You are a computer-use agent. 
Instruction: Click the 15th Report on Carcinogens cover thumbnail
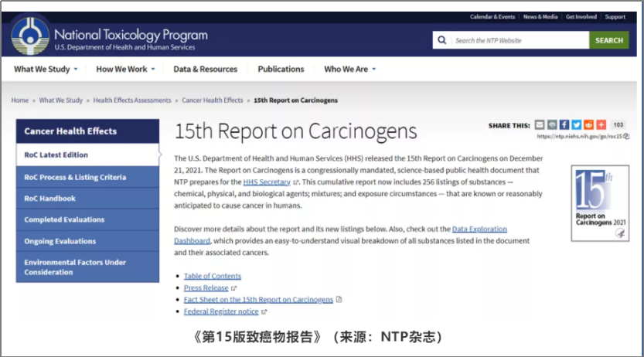coord(600,203)
